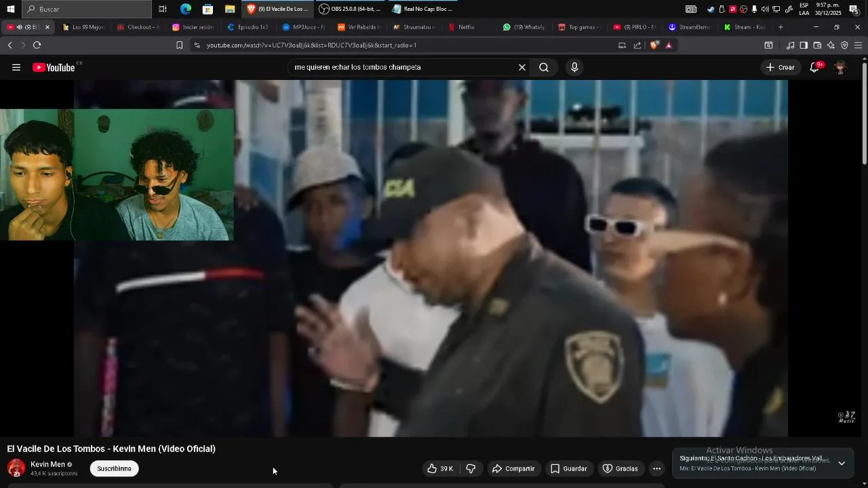Open the tab search icon in toolbar

pos(768,45)
